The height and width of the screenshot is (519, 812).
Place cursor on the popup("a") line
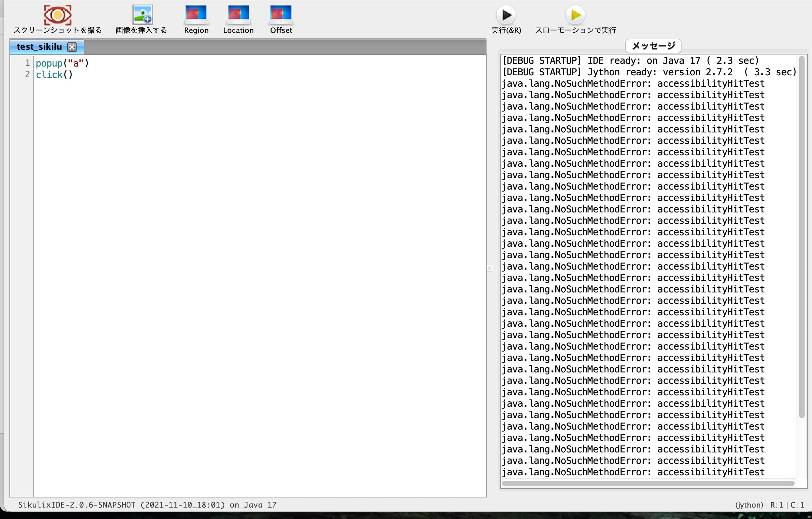pos(63,63)
